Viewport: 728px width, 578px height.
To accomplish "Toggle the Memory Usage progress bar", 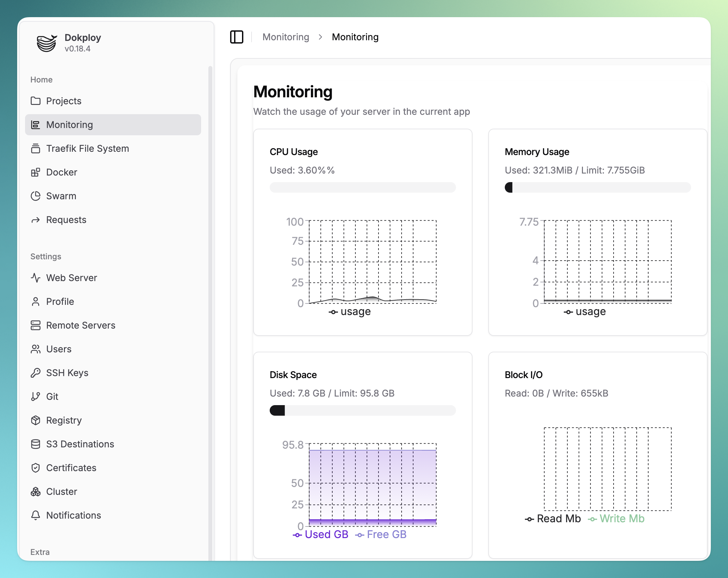I will pos(598,188).
